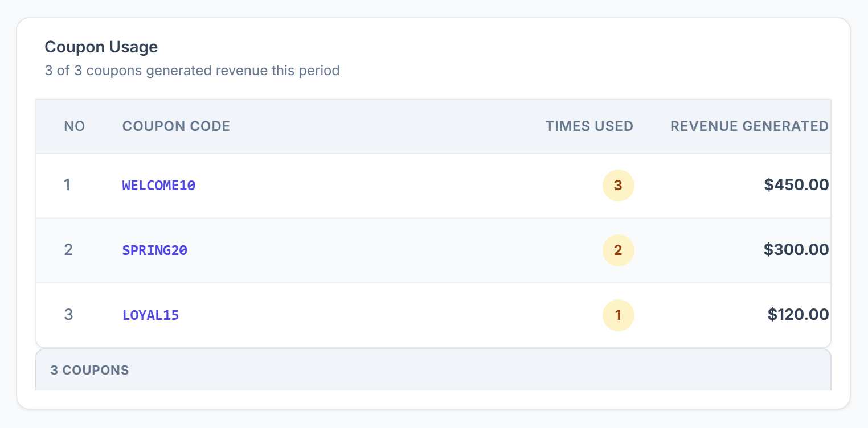
Task: Click the WELCOME10 coupon code
Action: 159,185
